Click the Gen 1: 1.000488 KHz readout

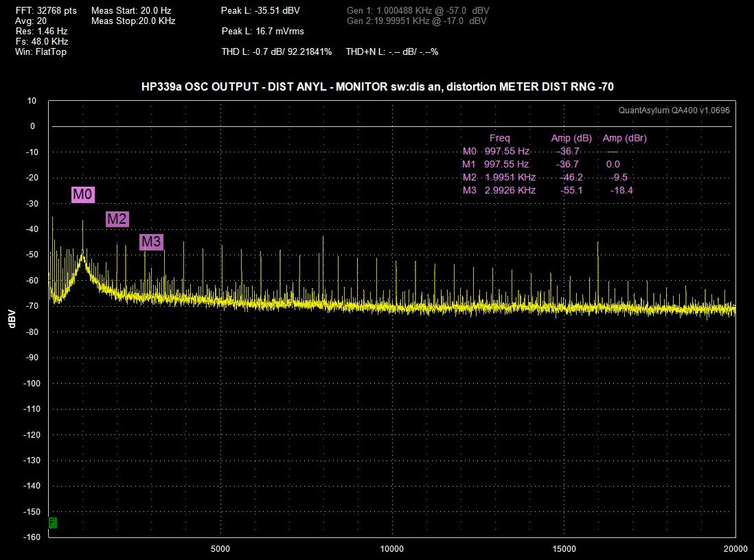click(x=418, y=10)
